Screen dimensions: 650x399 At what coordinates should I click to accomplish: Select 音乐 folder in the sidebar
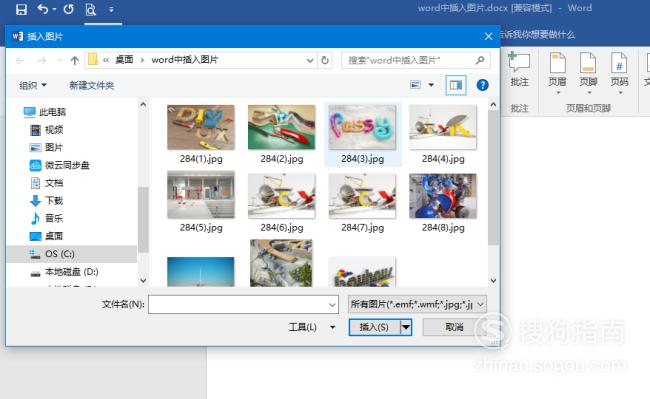[x=46, y=218]
